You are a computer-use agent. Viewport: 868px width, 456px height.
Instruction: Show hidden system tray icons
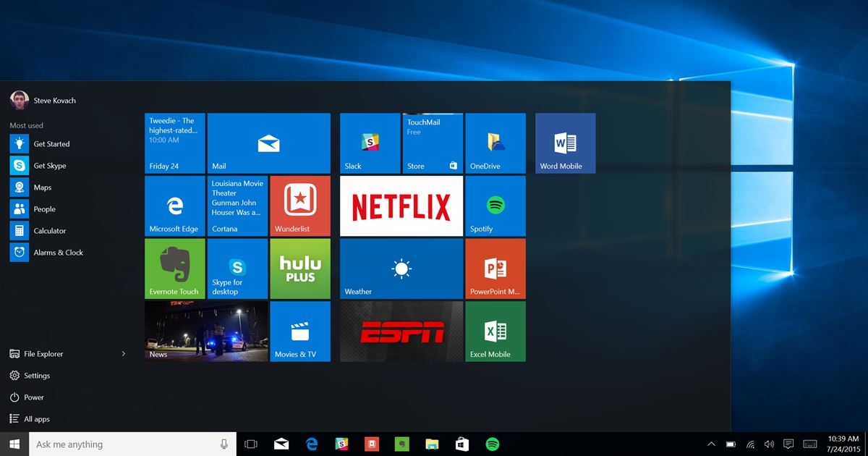click(x=711, y=444)
